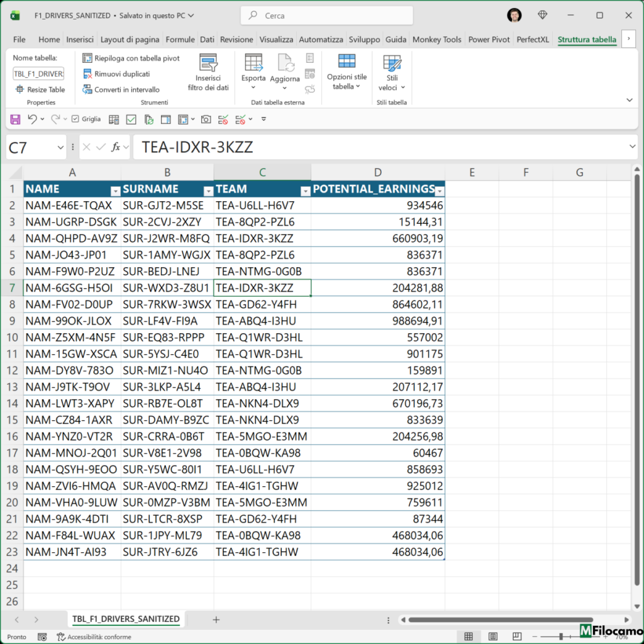644x644 pixels.
Task: Click the Excel app logo in title bar
Action: point(15,16)
